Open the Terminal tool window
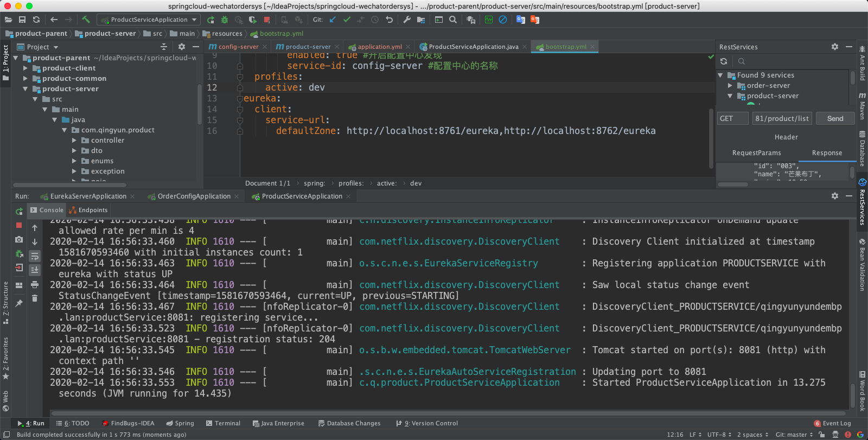Screen dimensions: 868x440 pyautogui.click(x=223, y=423)
